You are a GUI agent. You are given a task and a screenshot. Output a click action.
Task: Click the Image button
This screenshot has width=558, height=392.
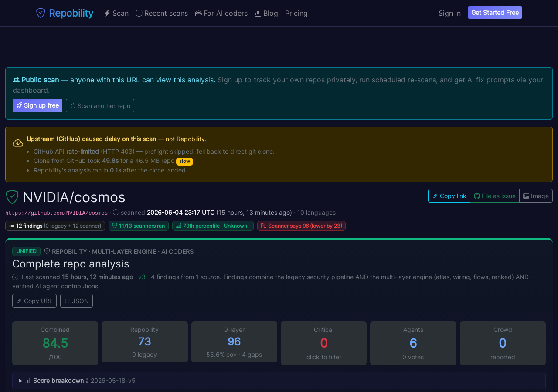(536, 196)
